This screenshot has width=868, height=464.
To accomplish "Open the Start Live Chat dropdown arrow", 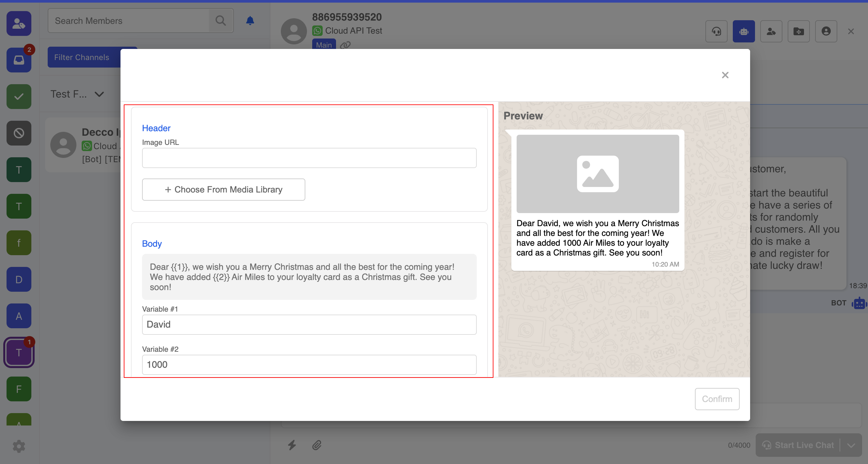I will (851, 445).
